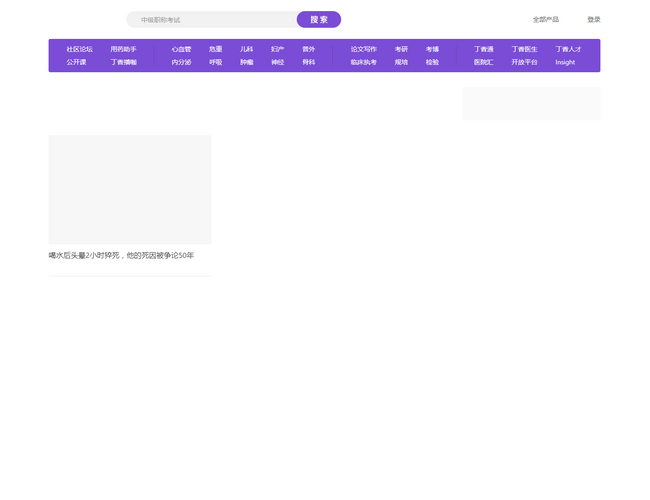The height and width of the screenshot is (500, 650).
Task: Open the 丁香播咖 link
Action: tap(124, 62)
